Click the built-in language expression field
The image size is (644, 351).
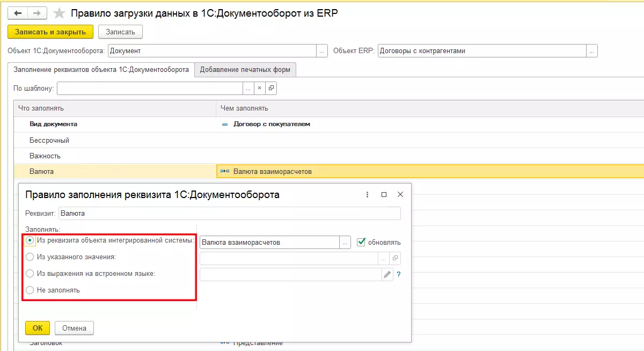click(290, 274)
